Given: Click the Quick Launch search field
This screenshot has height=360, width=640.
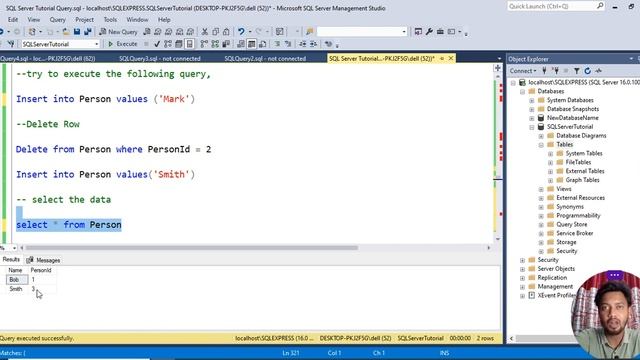Looking at the screenshot, I should 556,6.
